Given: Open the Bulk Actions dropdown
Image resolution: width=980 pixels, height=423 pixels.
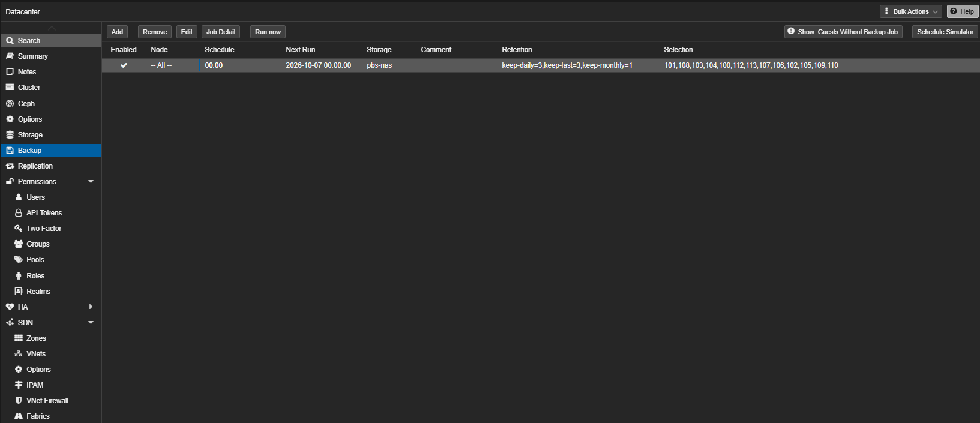Looking at the screenshot, I should click(x=910, y=11).
